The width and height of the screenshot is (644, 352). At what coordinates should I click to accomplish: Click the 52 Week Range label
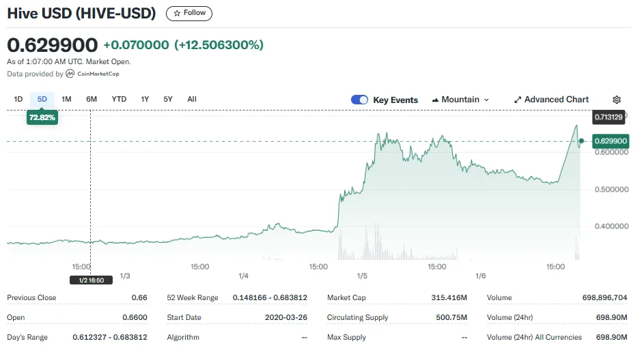coord(192,298)
